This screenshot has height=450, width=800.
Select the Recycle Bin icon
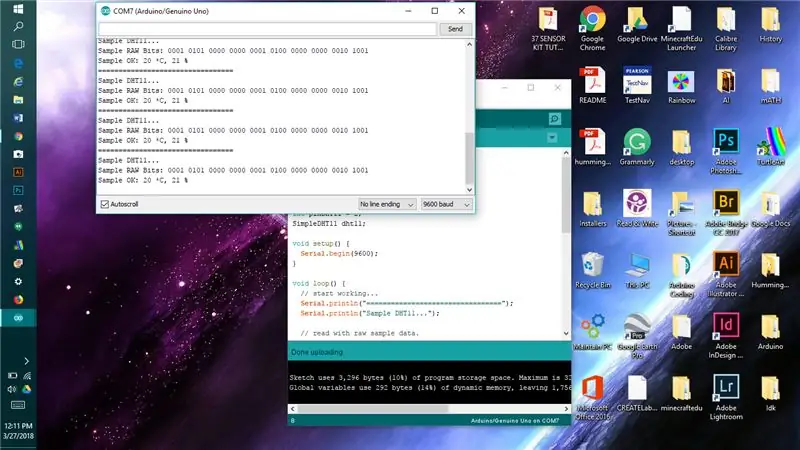tap(592, 270)
